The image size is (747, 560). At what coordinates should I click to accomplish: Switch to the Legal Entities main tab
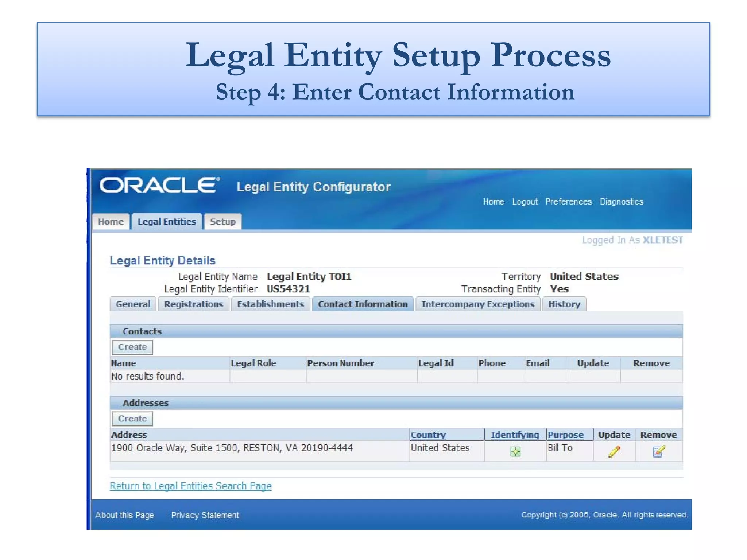pos(167,221)
